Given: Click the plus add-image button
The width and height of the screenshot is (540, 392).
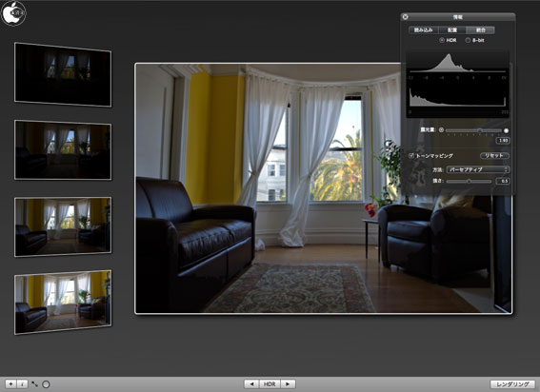Looking at the screenshot, I should (x=10, y=384).
